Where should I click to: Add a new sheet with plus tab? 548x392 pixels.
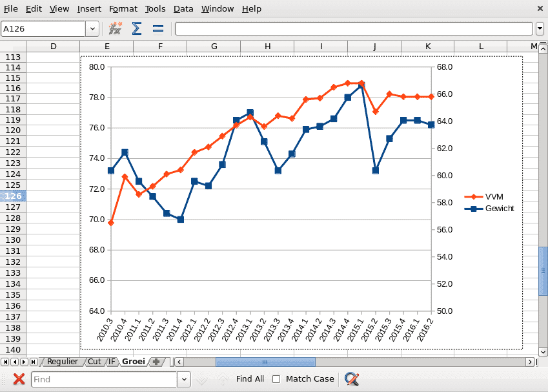coord(156,362)
